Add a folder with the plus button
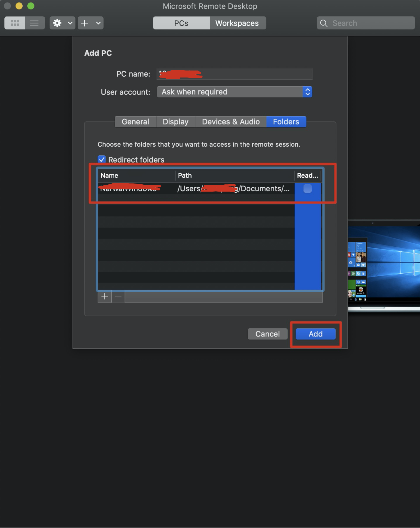 pyautogui.click(x=105, y=297)
